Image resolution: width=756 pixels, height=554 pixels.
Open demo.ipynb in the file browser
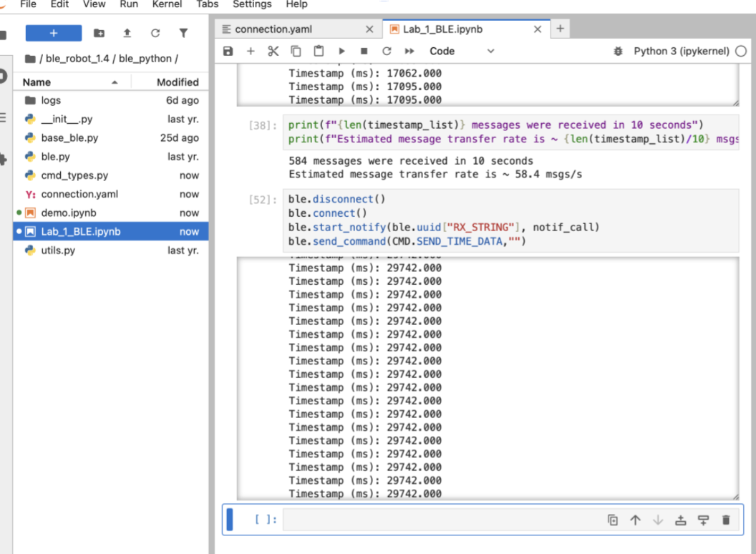[x=69, y=213]
